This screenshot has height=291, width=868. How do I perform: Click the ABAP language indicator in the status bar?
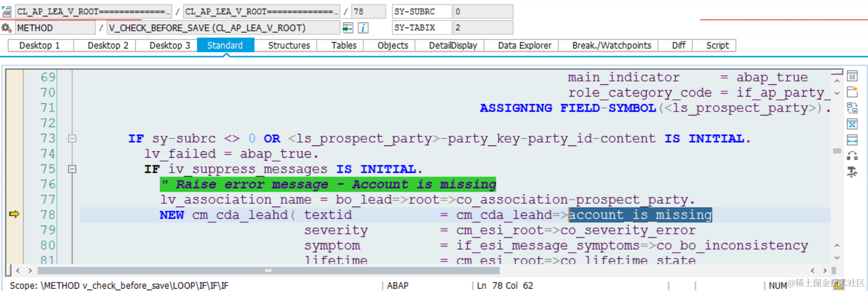pos(398,286)
